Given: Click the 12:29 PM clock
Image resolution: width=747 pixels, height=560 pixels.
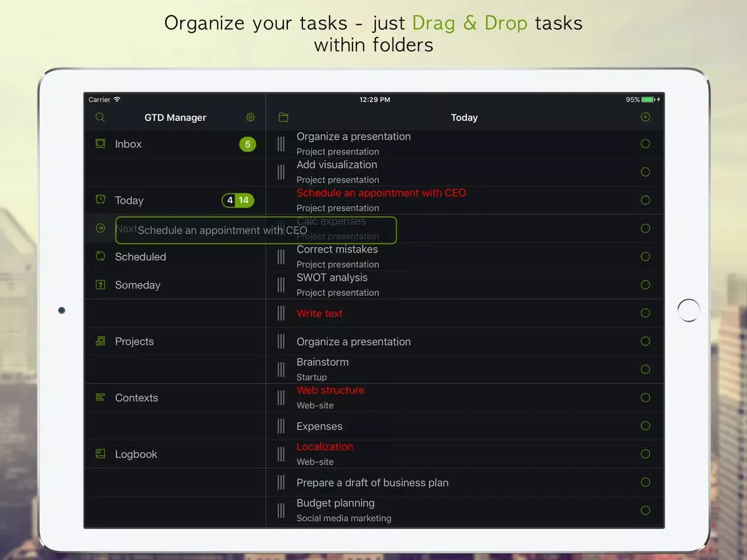Looking at the screenshot, I should (x=374, y=99).
